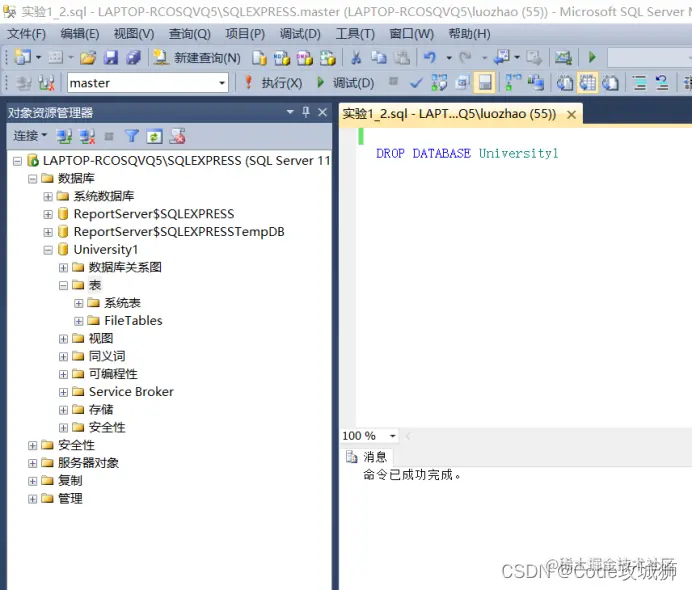Click the Disconnect icon in Object Explorer
Viewport: 692px width, 590px height.
87,136
